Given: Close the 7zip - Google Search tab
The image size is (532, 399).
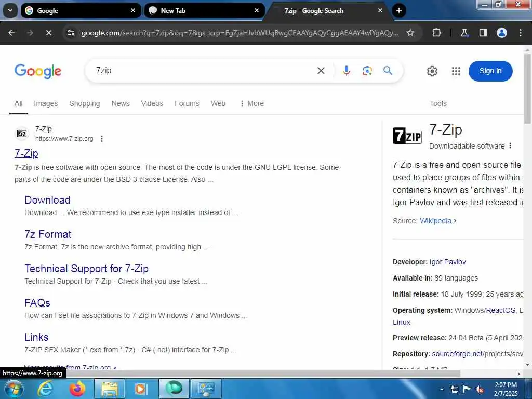Looking at the screenshot, I should [380, 10].
